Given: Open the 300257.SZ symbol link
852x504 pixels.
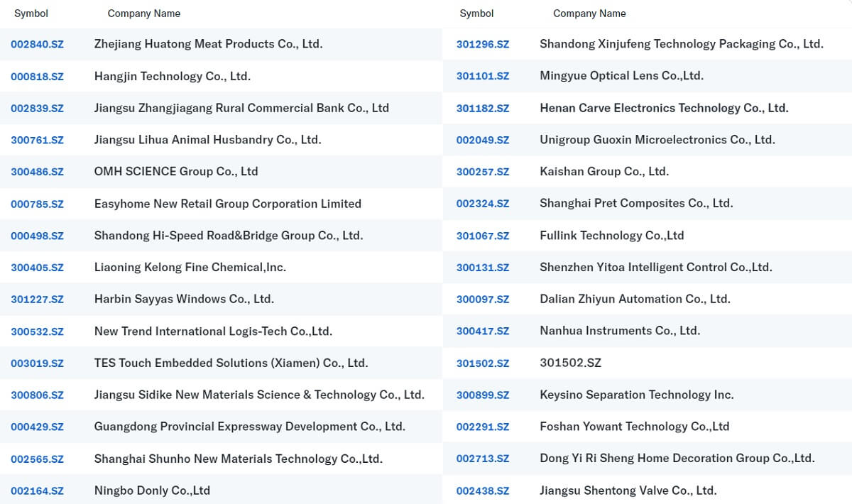Looking at the screenshot, I should point(483,172).
